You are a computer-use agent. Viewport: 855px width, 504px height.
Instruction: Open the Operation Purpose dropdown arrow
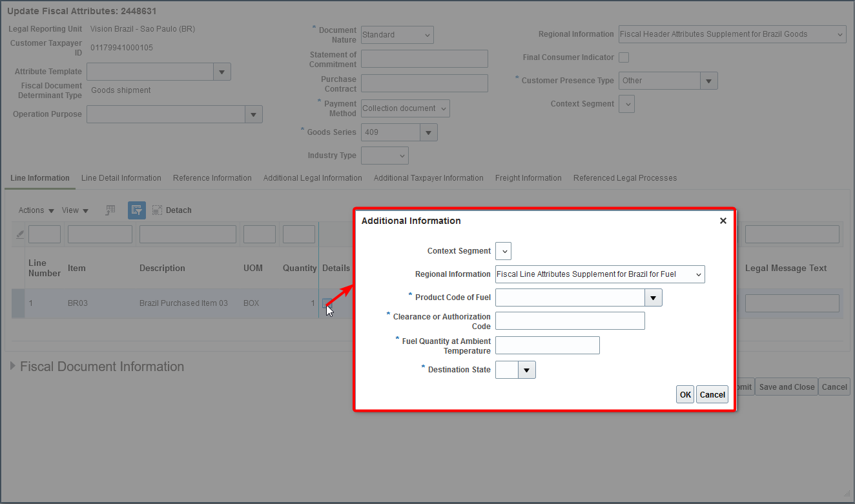click(x=254, y=114)
